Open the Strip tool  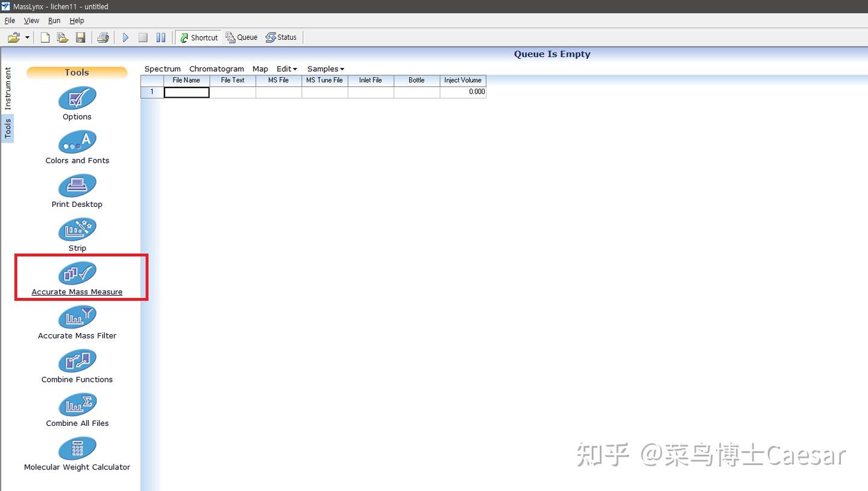coord(77,229)
